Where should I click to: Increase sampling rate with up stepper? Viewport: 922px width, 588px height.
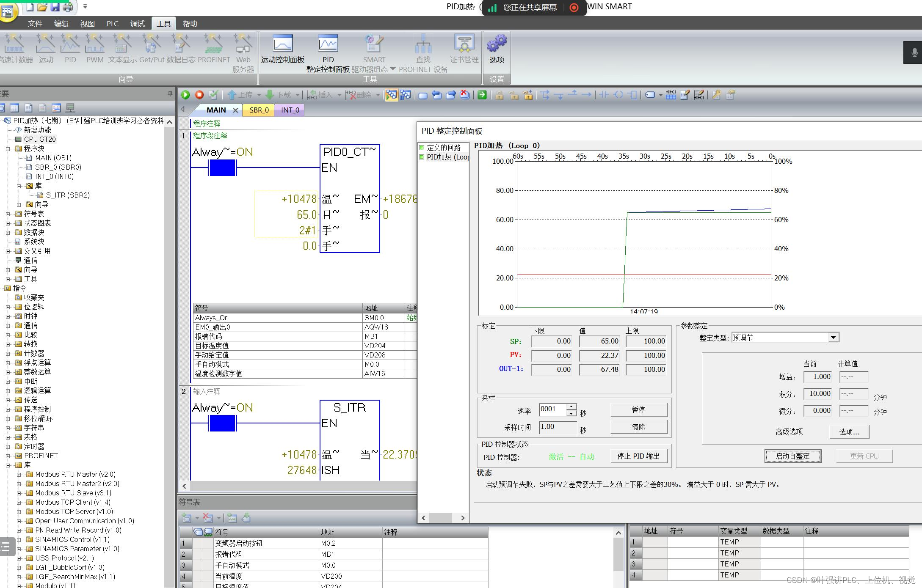(x=571, y=407)
